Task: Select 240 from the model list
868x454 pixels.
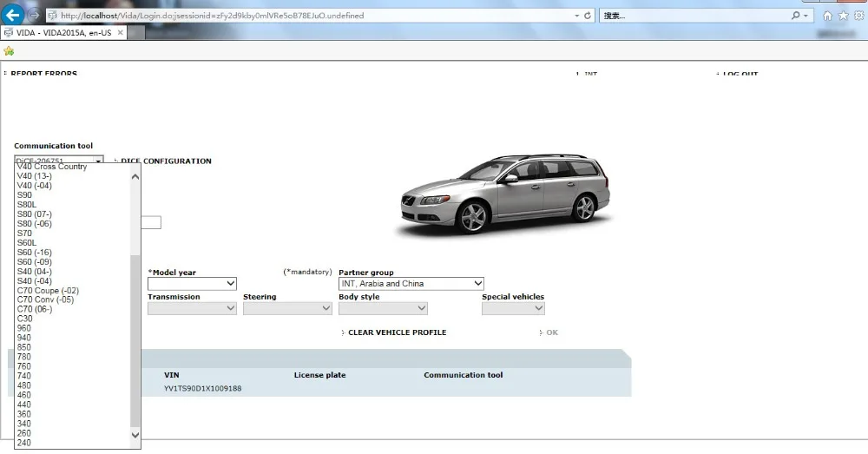Action: click(x=23, y=443)
